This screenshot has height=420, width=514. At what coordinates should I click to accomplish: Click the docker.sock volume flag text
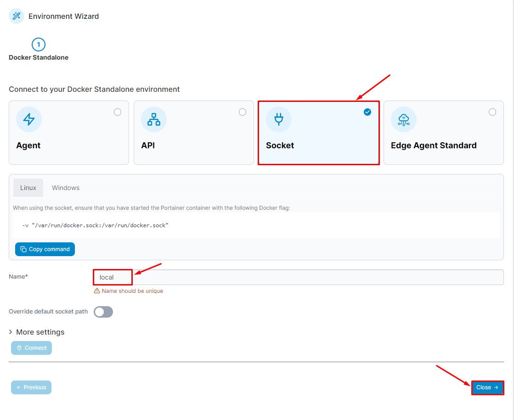pos(95,225)
